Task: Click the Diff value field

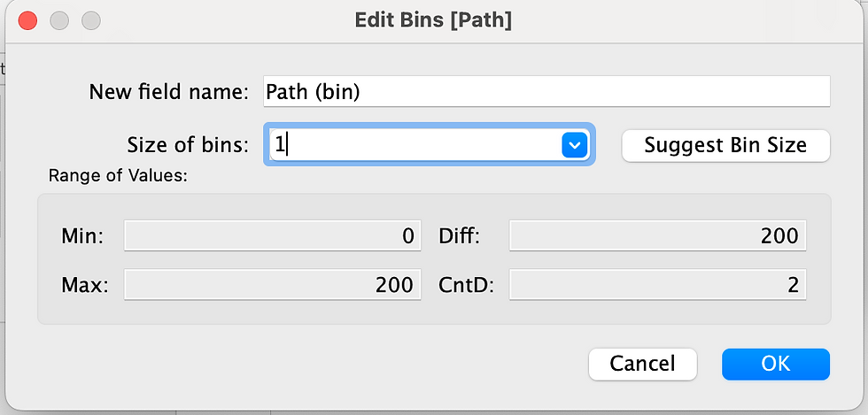Action: 657,236
